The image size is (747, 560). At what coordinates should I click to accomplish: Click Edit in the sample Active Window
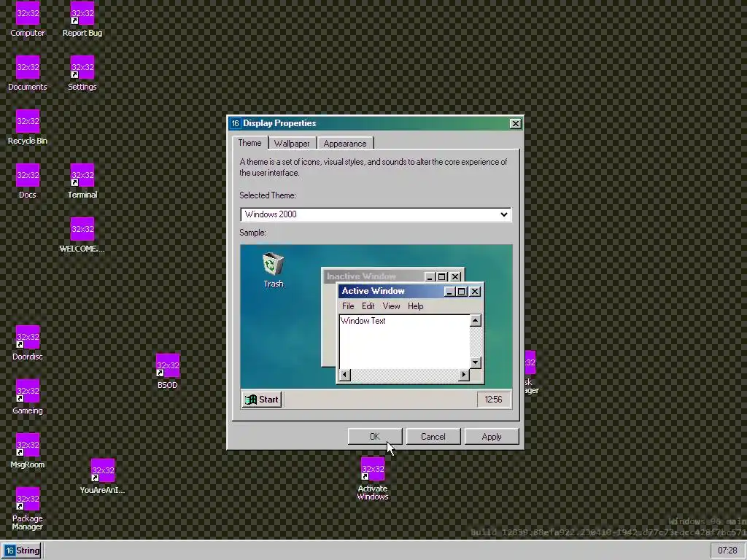368,306
